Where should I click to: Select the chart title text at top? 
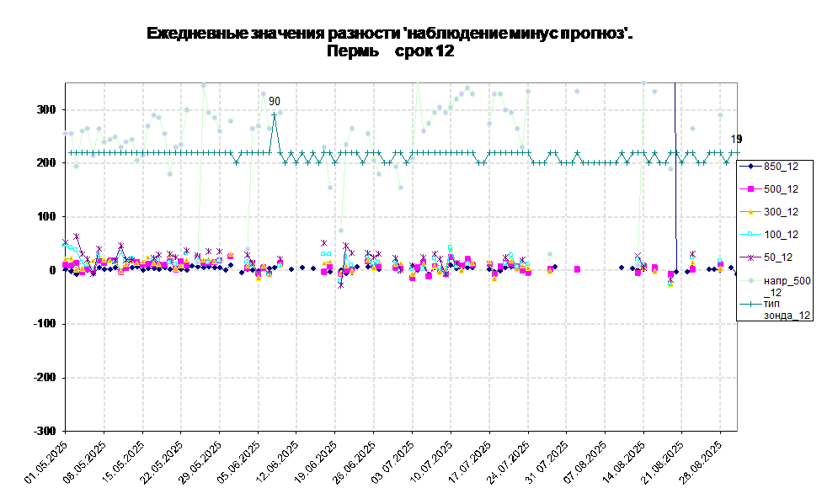389,42
